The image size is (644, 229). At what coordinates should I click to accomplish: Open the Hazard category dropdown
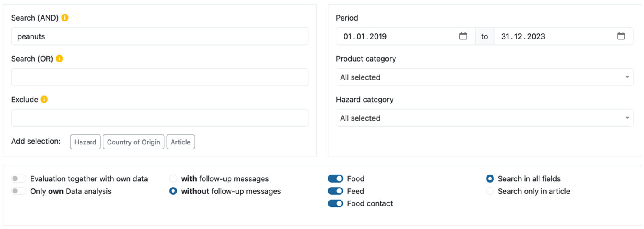(x=484, y=118)
